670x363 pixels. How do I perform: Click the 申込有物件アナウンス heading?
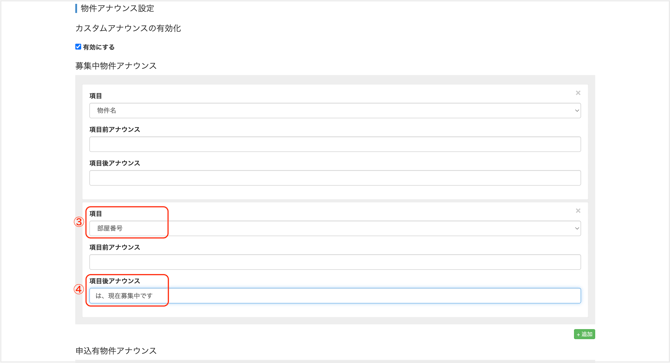[116, 351]
